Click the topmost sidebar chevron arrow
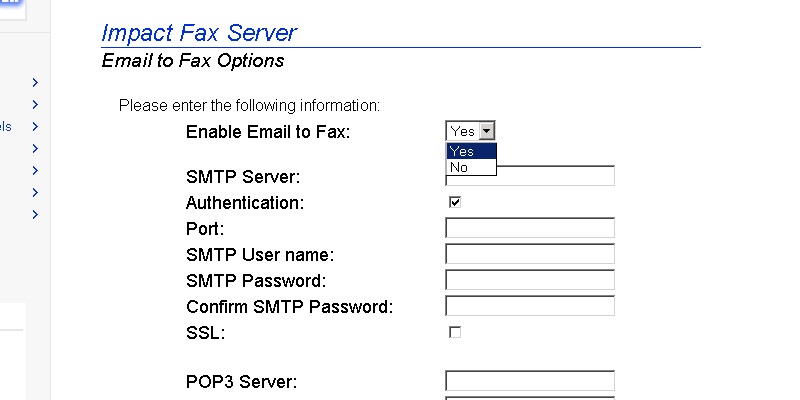Image resolution: width=800 pixels, height=400 pixels. tap(35, 83)
